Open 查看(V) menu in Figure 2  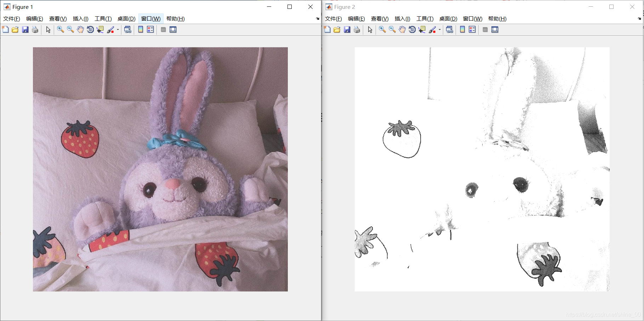point(380,19)
